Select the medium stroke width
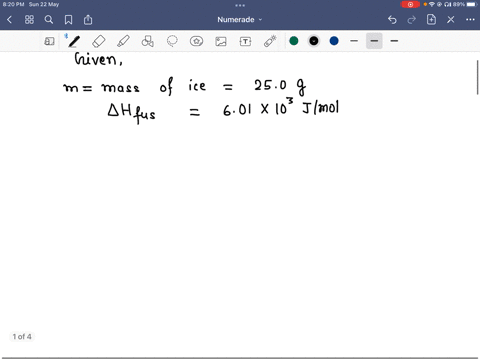Image resolution: width=480 pixels, height=360 pixels. tap(374, 41)
